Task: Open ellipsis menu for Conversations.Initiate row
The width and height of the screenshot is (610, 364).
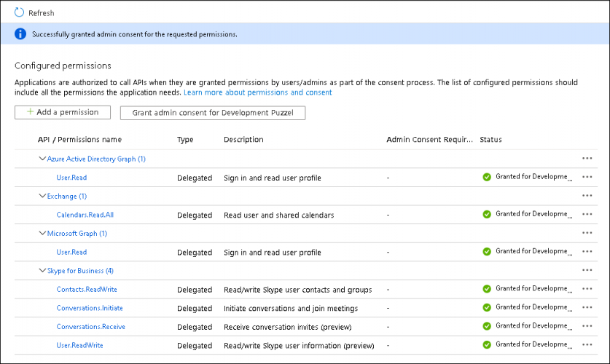Action: coord(587,308)
